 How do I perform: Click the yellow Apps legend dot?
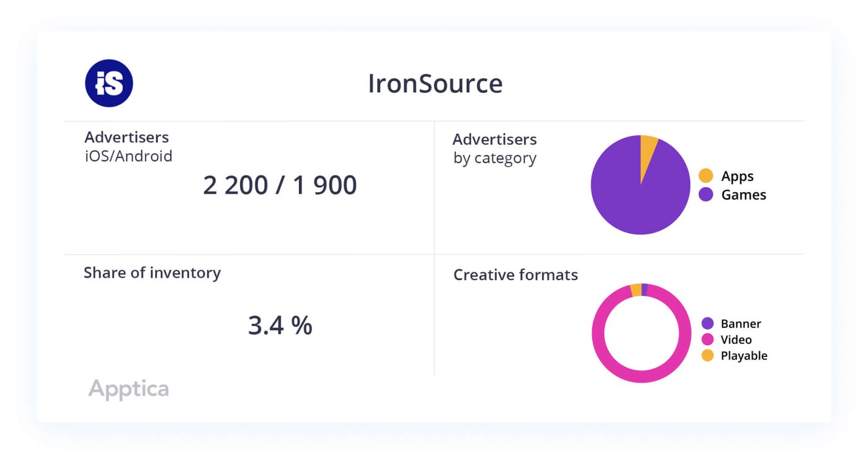[706, 176]
